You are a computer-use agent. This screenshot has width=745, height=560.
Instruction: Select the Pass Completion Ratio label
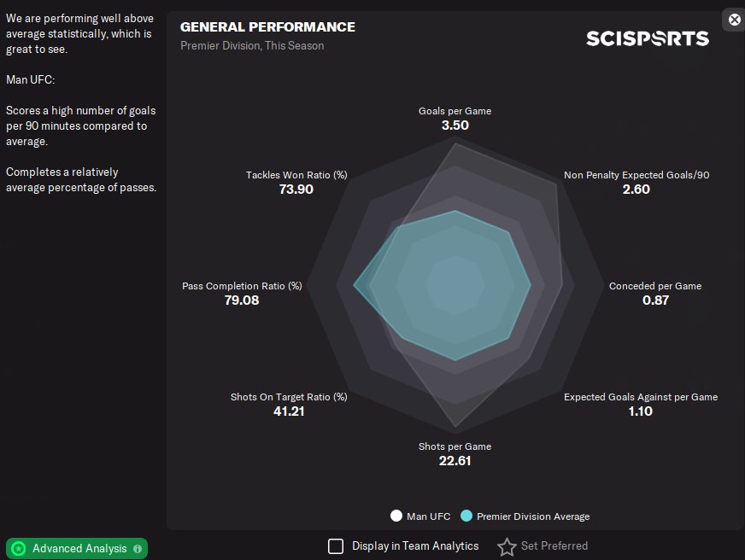pyautogui.click(x=242, y=286)
